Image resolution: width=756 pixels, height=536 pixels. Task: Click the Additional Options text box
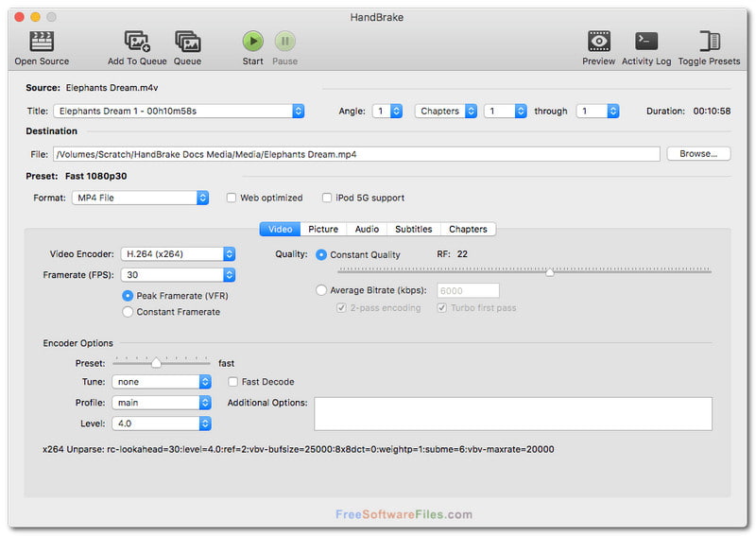coord(512,414)
